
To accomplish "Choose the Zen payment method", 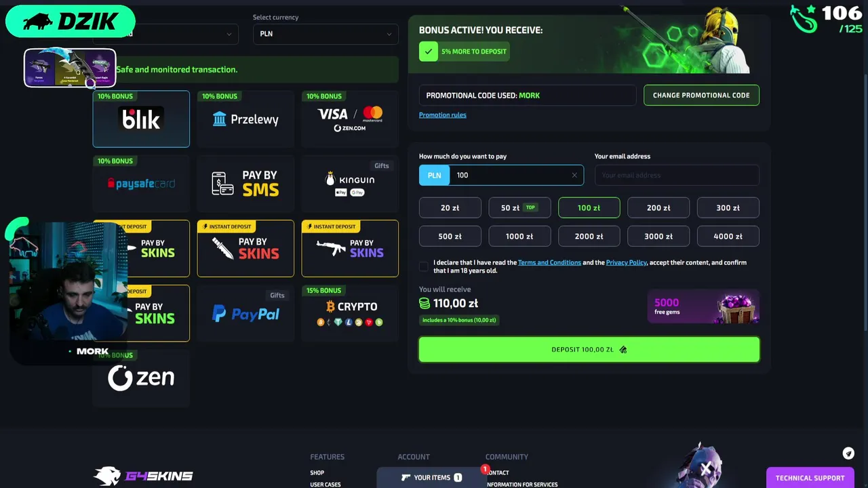I will coord(141,378).
